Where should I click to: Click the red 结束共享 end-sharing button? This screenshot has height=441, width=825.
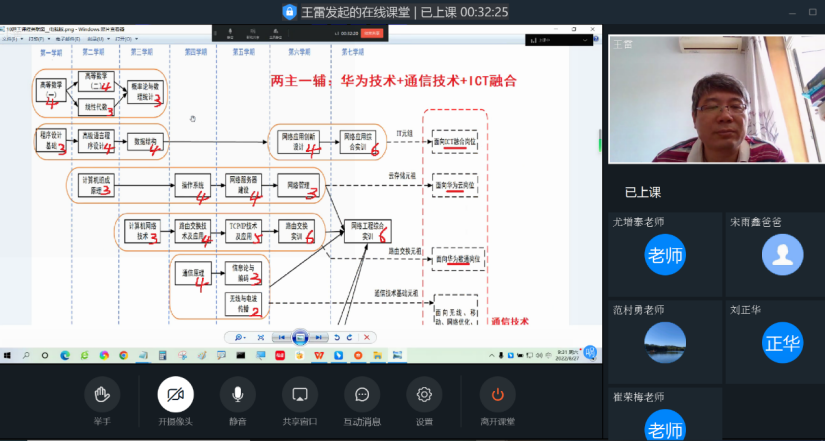pos(372,33)
